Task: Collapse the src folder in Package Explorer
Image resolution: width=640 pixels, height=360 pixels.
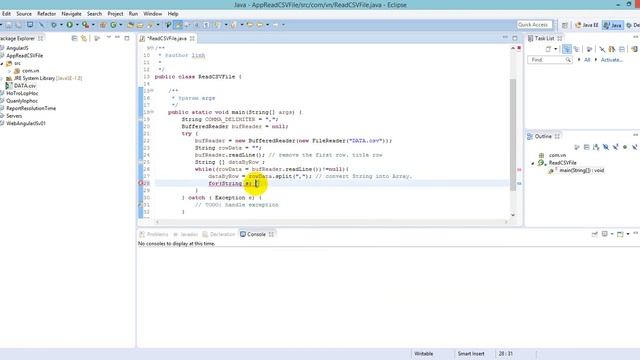Action: 2,63
